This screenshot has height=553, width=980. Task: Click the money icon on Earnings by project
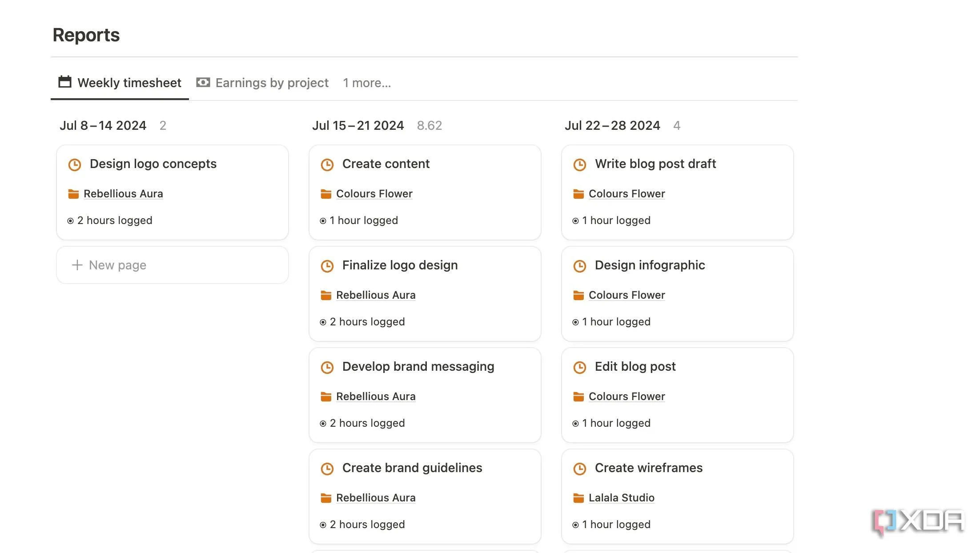click(203, 82)
